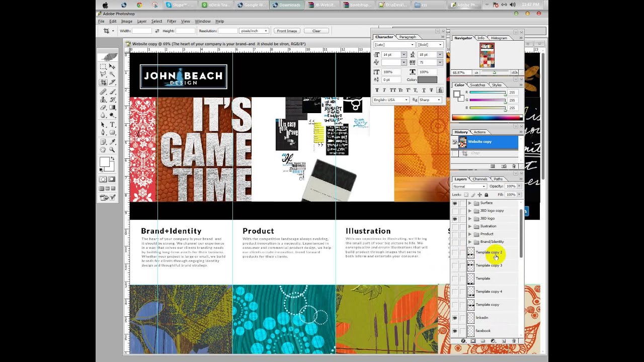Select the Healing Brush tool

(103, 92)
